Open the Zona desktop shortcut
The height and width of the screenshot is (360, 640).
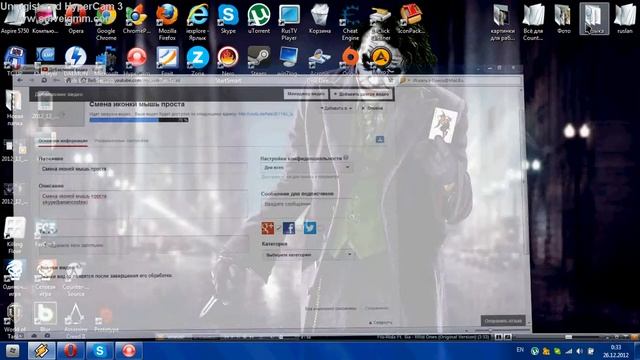click(x=198, y=60)
